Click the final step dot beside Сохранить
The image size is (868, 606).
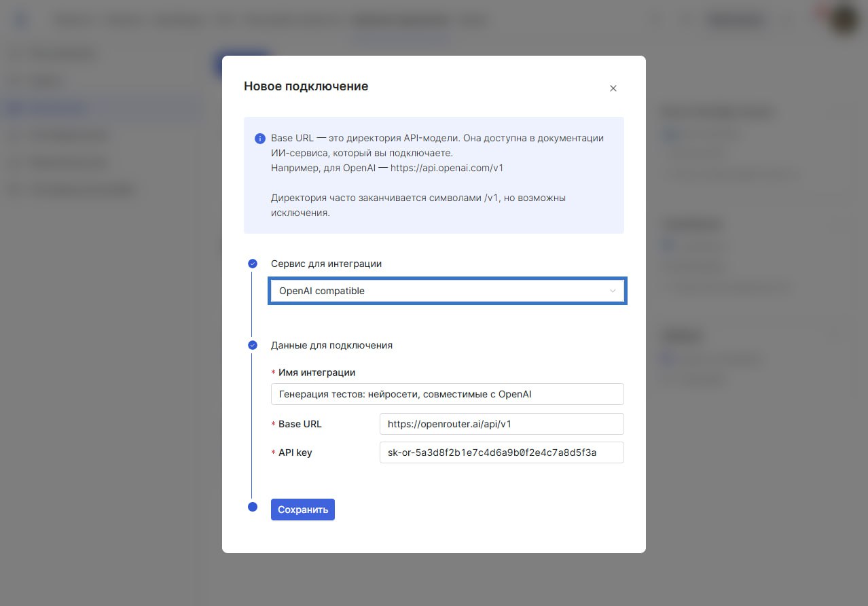tap(253, 507)
